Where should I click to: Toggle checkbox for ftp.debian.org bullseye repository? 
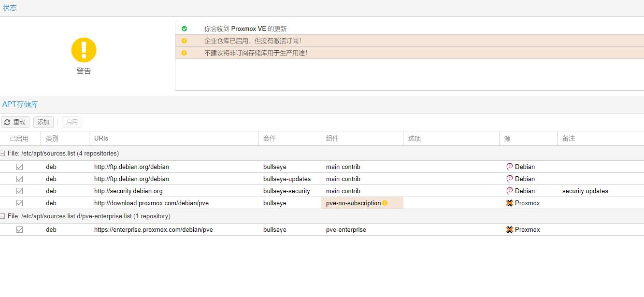(x=19, y=167)
